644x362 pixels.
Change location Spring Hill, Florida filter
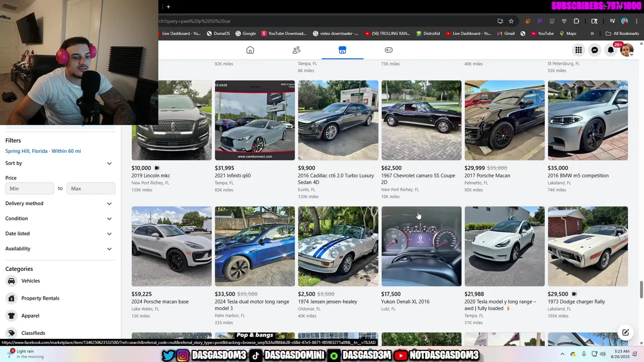pos(43,151)
